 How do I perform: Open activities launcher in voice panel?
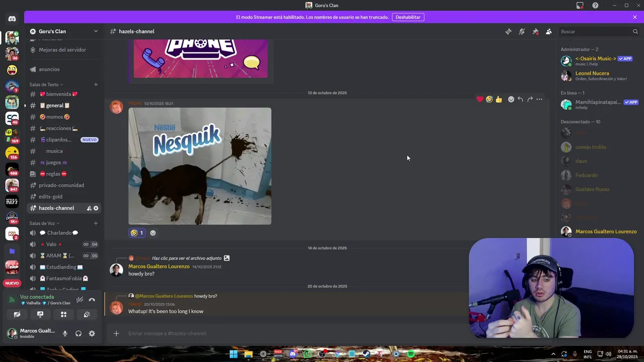pos(63,314)
